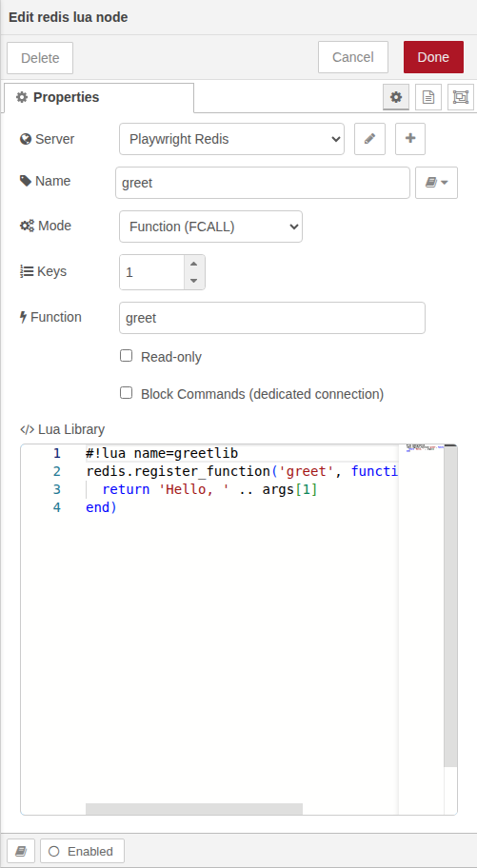This screenshot has height=868, width=477.
Task: Click the Done button
Action: [x=433, y=57]
